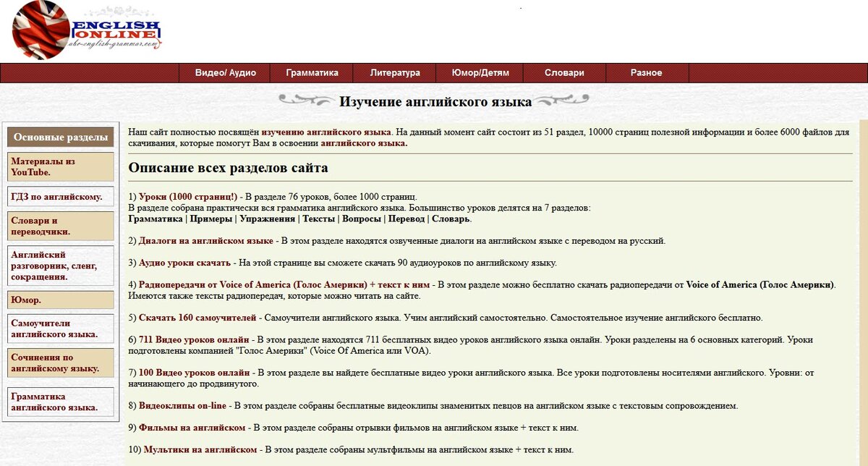Open the Разное menu
This screenshot has width=868, height=466.
(x=646, y=73)
